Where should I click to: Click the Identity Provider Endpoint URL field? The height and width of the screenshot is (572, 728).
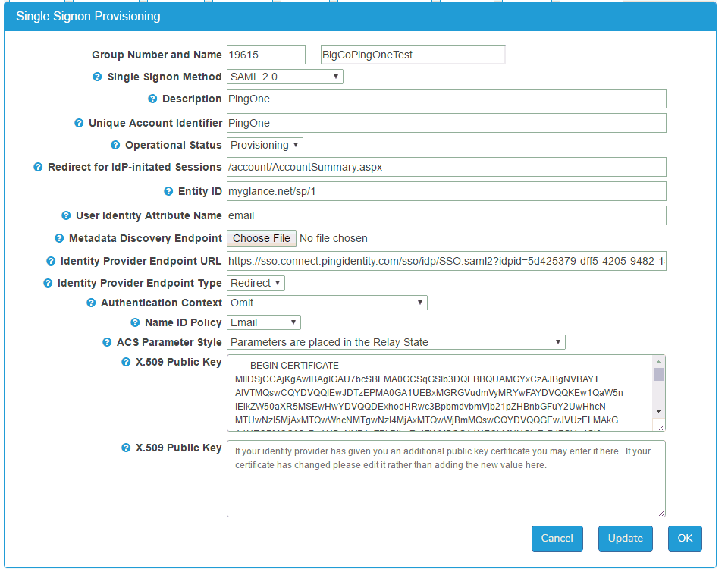click(x=446, y=261)
